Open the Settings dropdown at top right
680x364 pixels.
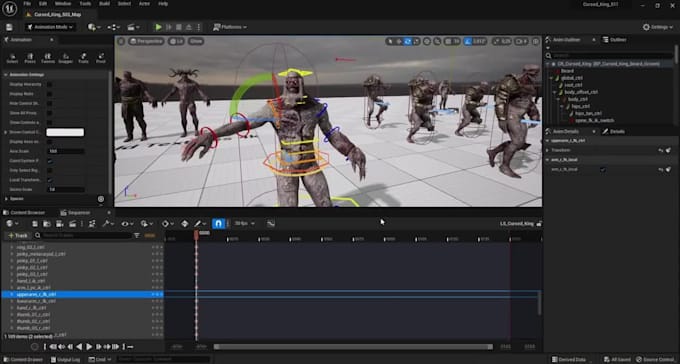(658, 27)
